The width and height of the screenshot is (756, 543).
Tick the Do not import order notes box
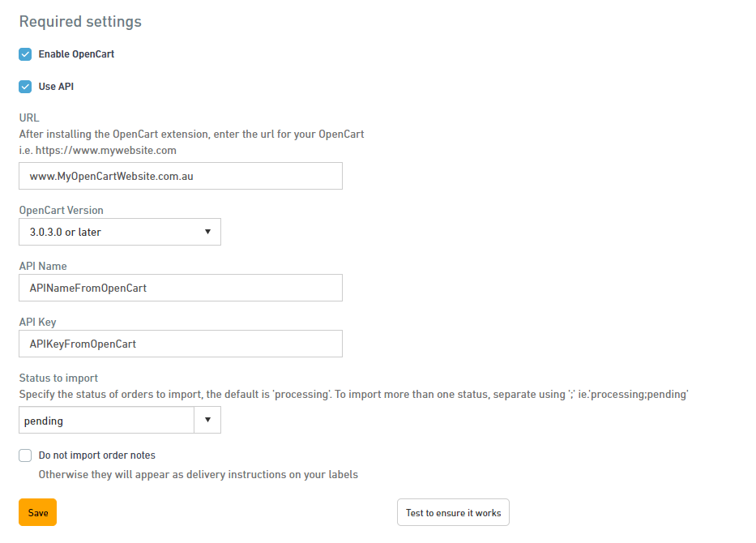pos(25,455)
